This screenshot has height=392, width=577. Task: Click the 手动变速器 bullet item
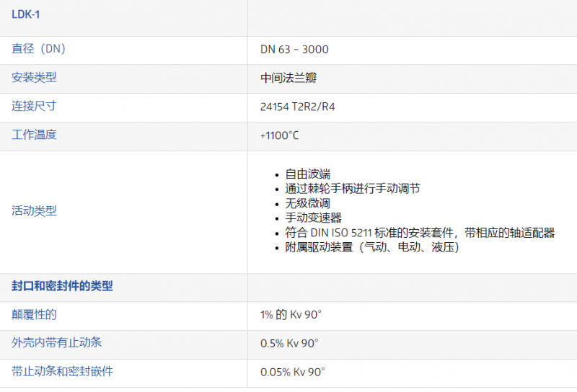click(x=313, y=218)
